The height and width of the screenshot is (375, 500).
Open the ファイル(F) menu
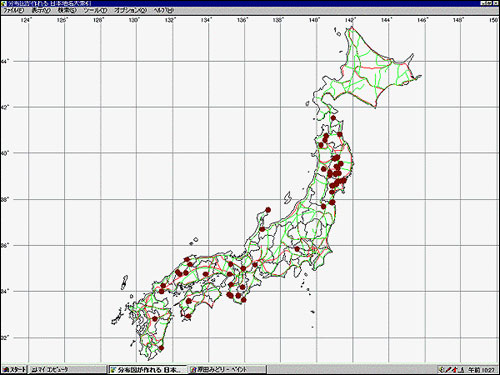(13, 10)
